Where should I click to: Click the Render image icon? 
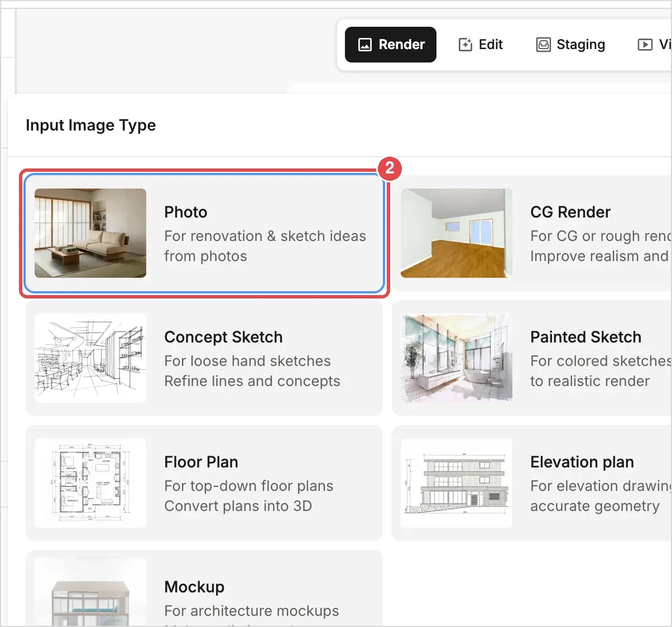tap(364, 45)
